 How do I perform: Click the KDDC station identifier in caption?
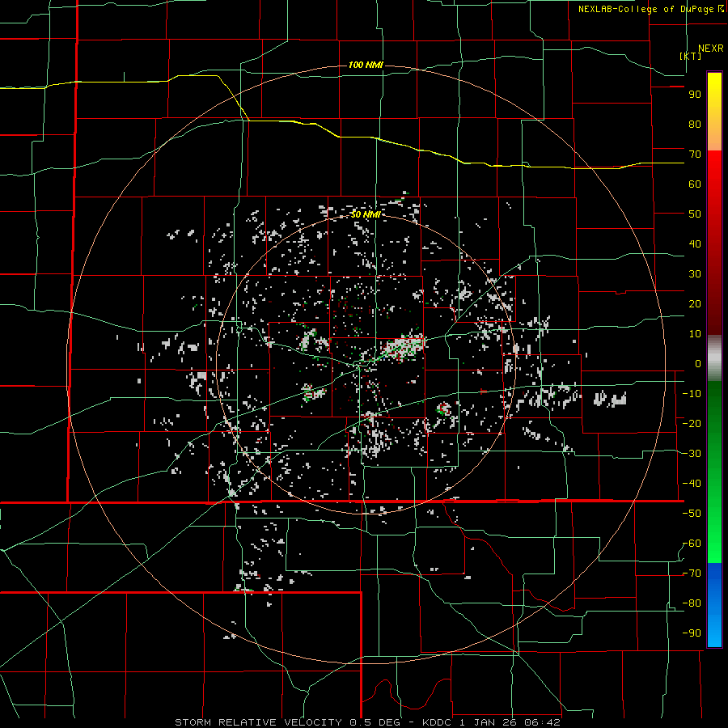[438, 722]
